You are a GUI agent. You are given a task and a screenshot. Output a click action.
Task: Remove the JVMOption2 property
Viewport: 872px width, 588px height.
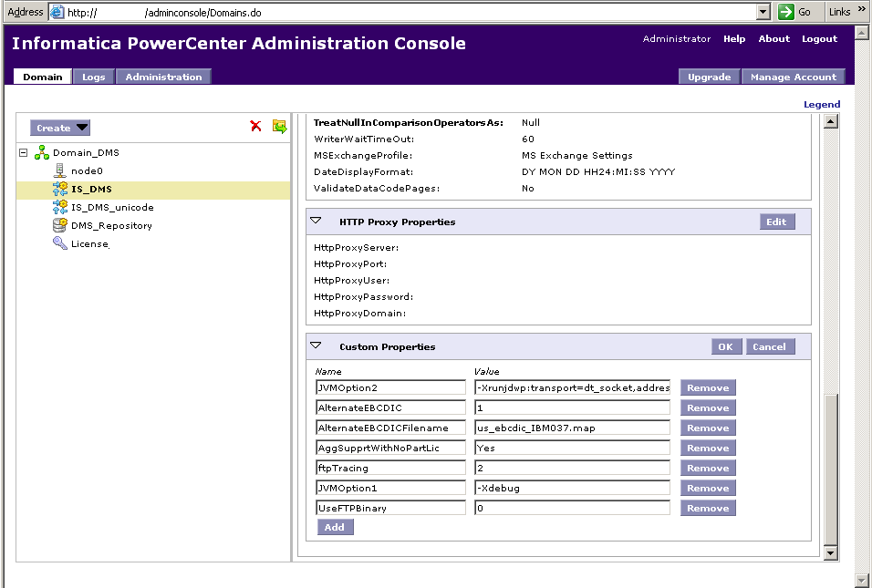point(708,388)
